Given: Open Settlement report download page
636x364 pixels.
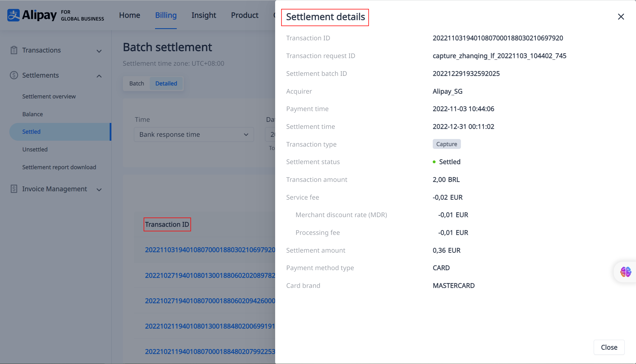Looking at the screenshot, I should point(59,167).
